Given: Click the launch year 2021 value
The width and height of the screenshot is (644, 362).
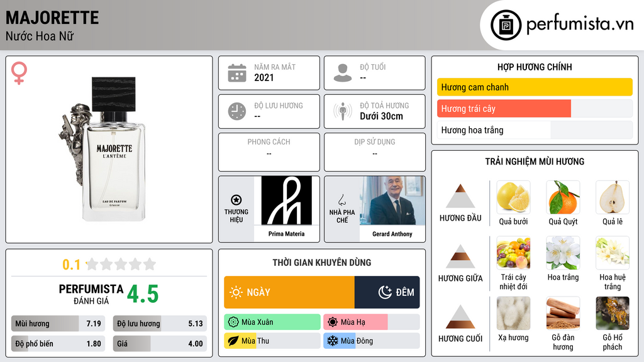Looking at the screenshot, I should [x=264, y=77].
